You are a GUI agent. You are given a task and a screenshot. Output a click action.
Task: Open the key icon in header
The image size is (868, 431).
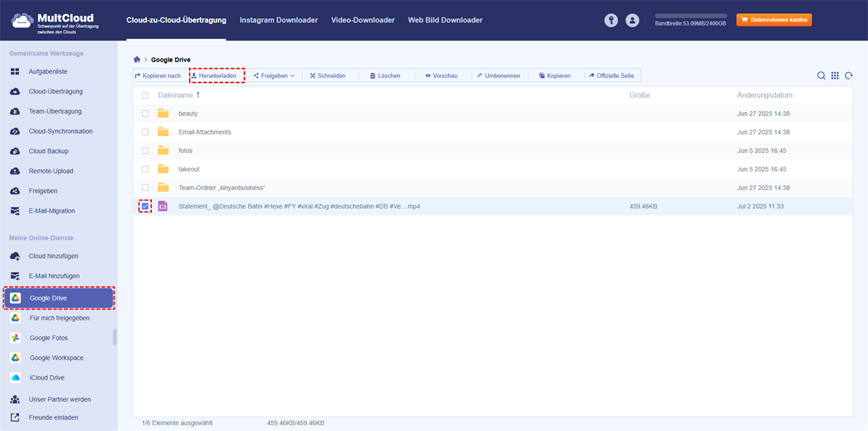pyautogui.click(x=611, y=20)
